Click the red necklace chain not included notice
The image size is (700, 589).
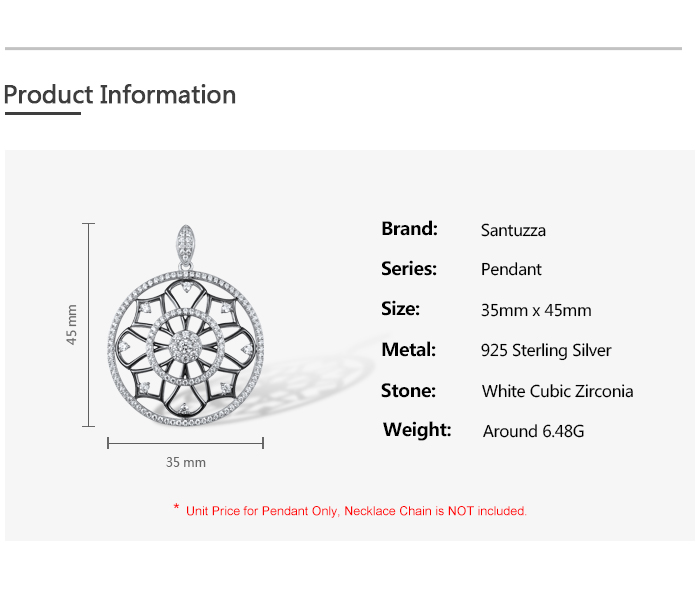coord(356,511)
